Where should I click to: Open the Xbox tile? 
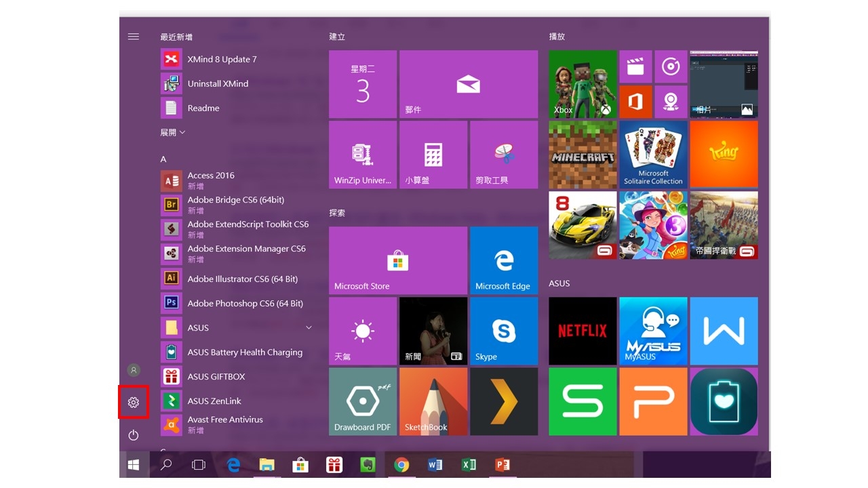583,84
